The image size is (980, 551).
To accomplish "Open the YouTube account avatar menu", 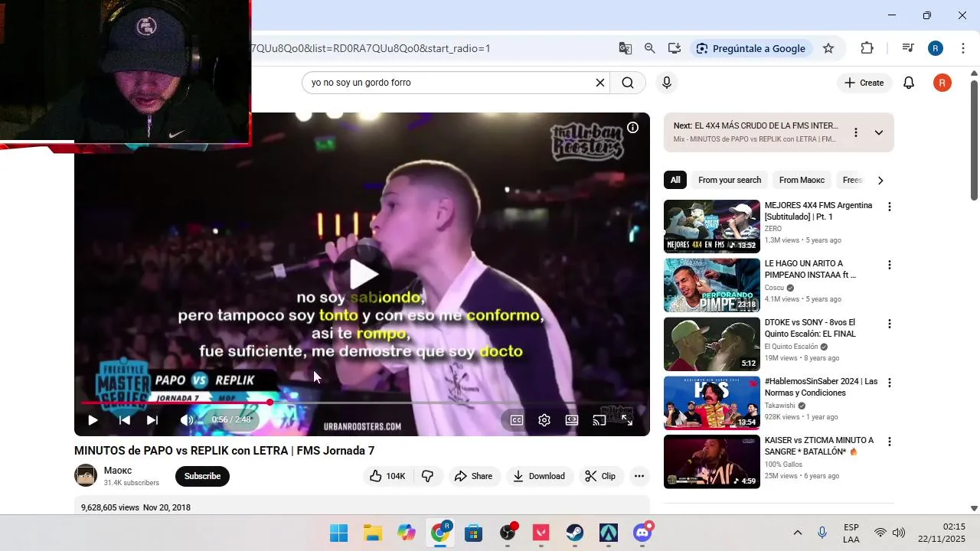I will pos(942,83).
